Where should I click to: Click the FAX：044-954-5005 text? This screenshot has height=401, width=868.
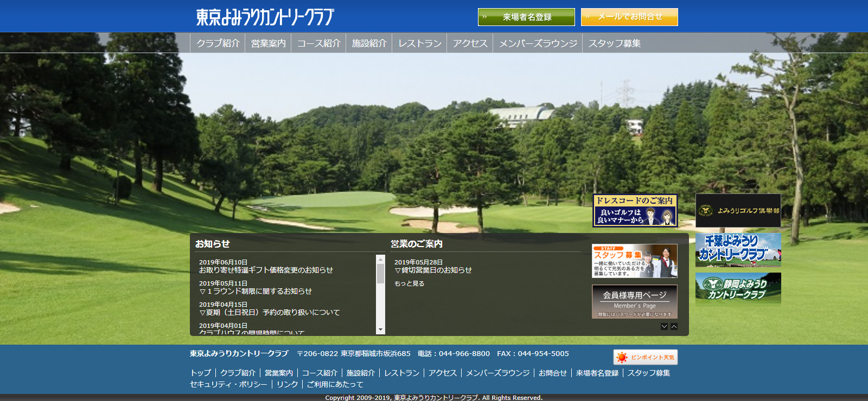click(533, 353)
